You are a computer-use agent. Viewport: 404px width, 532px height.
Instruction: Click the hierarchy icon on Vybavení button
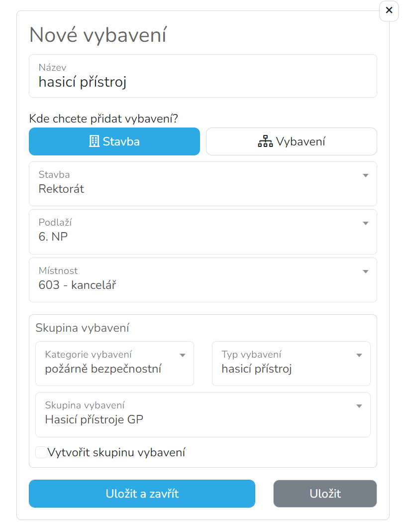coord(265,141)
